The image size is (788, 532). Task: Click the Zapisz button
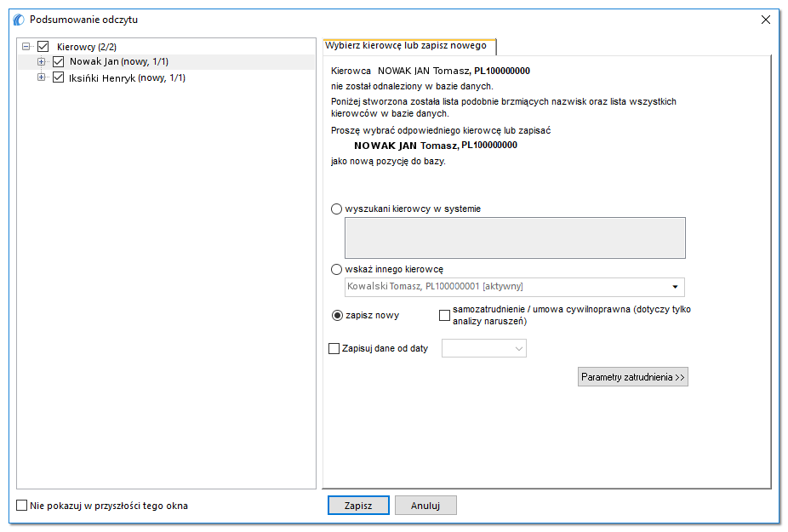[x=358, y=506]
